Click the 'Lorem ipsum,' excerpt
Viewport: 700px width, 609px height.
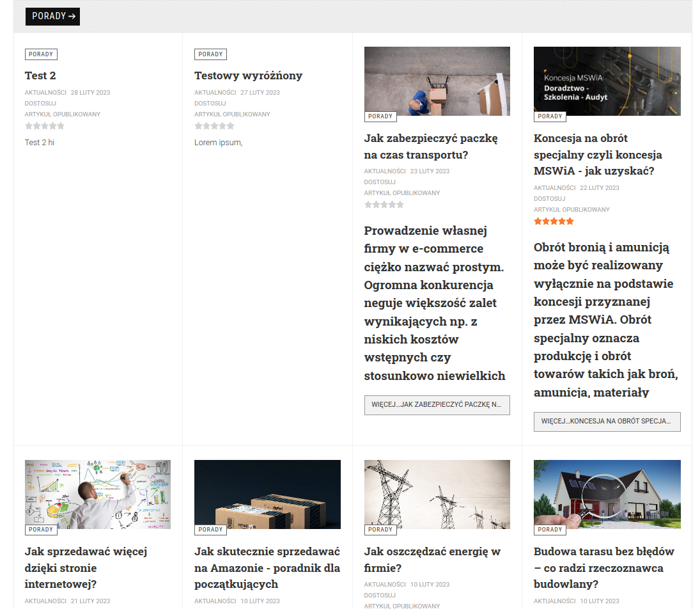pyautogui.click(x=218, y=143)
